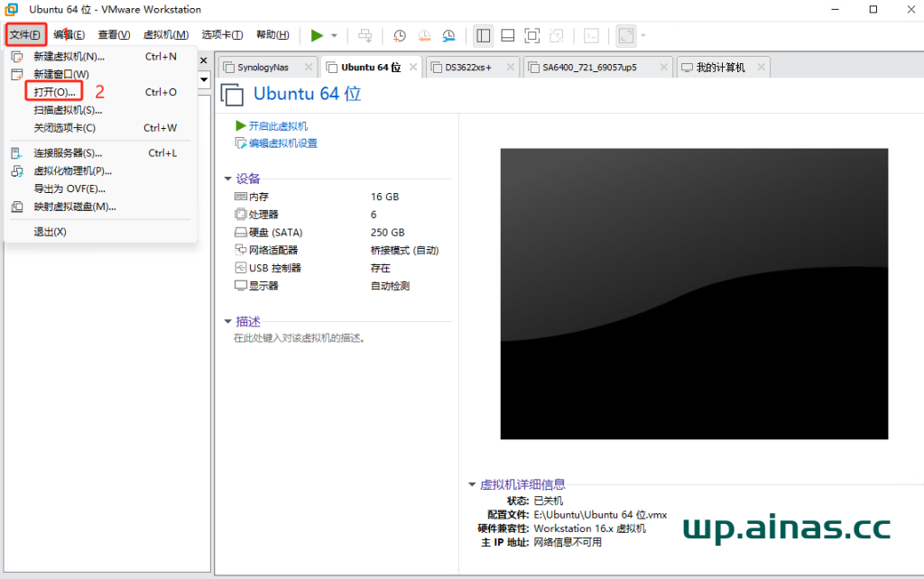The image size is (924, 579).
Task: Choose 新建虚拟机(N)... from File menu
Action: (100, 57)
